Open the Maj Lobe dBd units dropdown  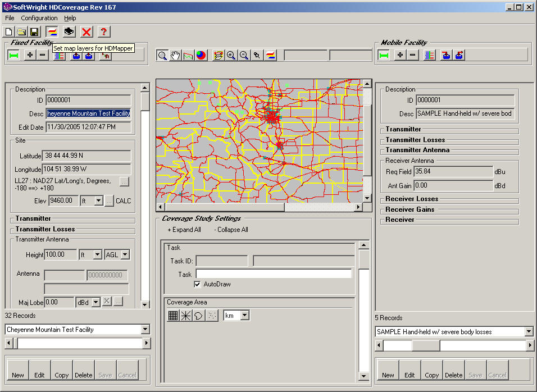click(x=96, y=302)
